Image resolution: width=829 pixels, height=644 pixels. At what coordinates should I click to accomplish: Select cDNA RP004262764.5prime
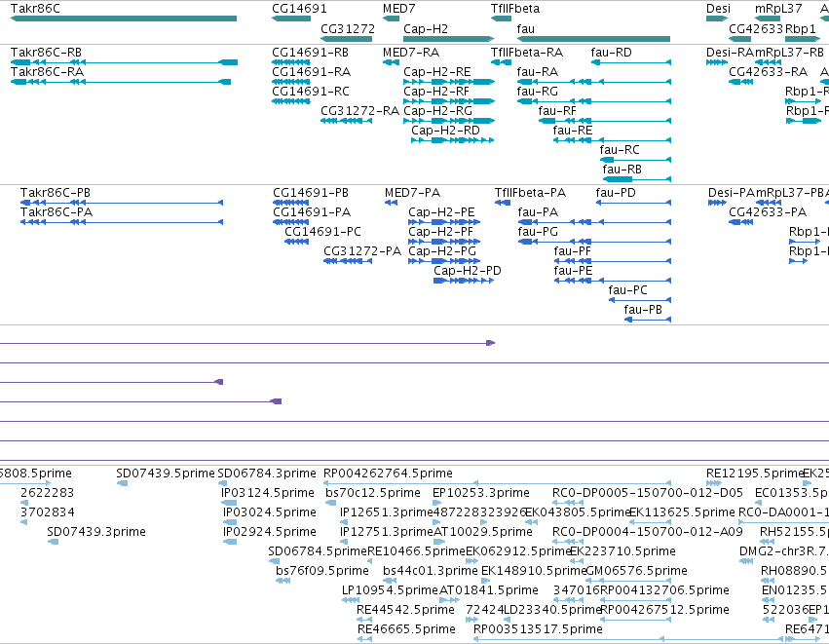click(x=388, y=474)
